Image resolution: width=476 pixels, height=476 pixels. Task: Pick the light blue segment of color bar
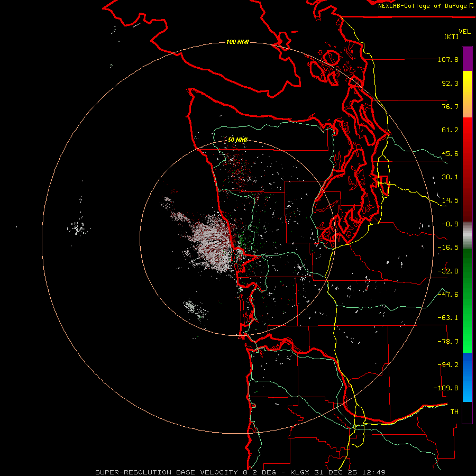point(467,391)
